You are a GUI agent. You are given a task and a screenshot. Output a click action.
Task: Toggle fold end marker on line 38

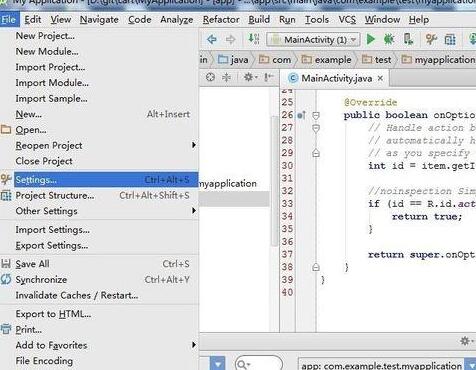coord(316,267)
